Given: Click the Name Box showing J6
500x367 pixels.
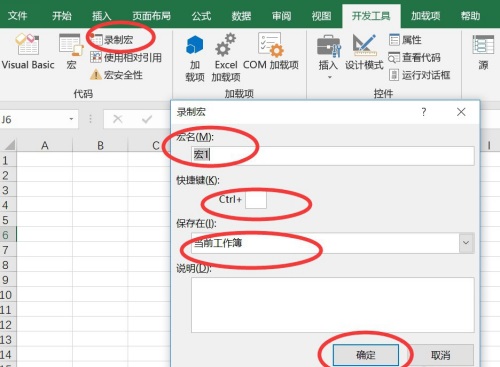Looking at the screenshot, I should (33, 119).
